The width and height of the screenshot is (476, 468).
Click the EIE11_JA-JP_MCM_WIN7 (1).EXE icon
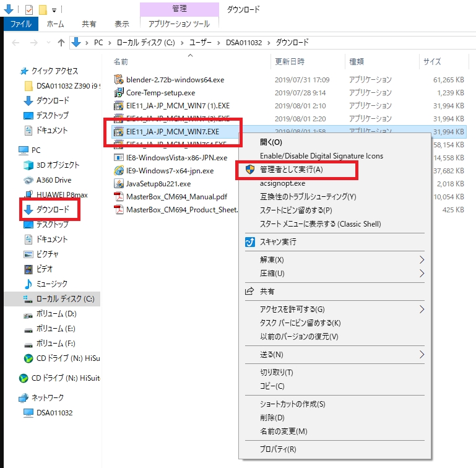click(x=118, y=106)
